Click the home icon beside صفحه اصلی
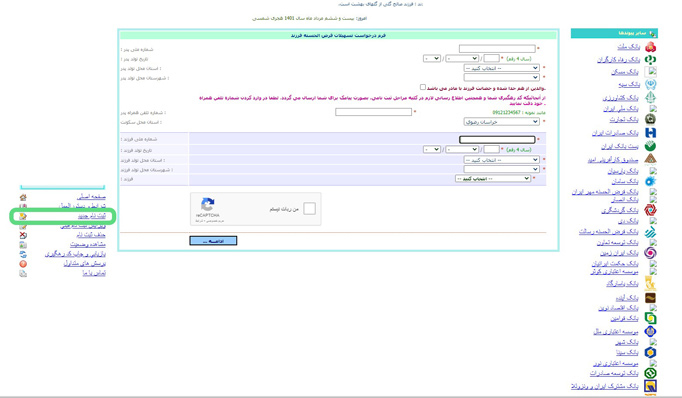The image size is (682, 398). [23, 197]
